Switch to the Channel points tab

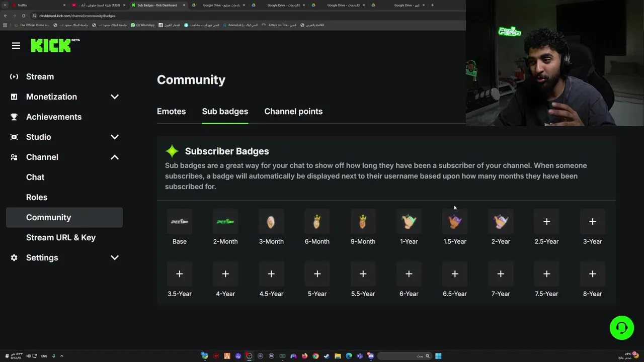point(293,111)
